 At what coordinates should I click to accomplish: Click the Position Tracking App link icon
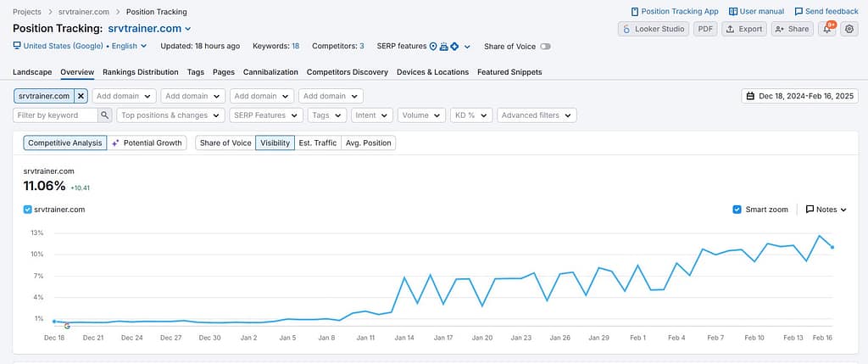point(636,12)
